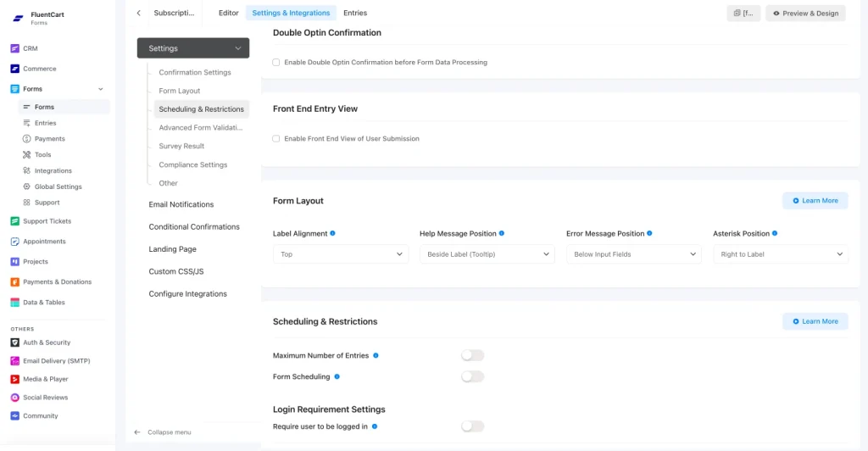
Task: Open Landing Page section
Action: tap(173, 249)
